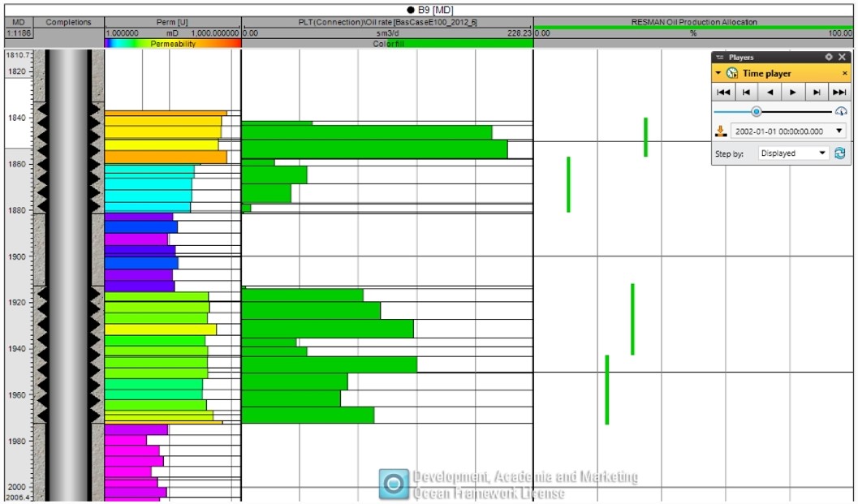The image size is (858, 504).
Task: Open Players panel settings gear
Action: click(x=829, y=58)
